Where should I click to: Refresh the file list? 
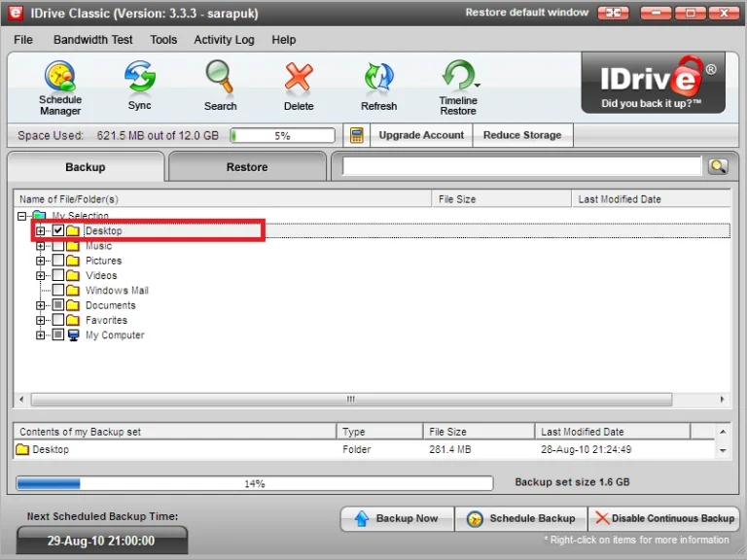point(378,87)
